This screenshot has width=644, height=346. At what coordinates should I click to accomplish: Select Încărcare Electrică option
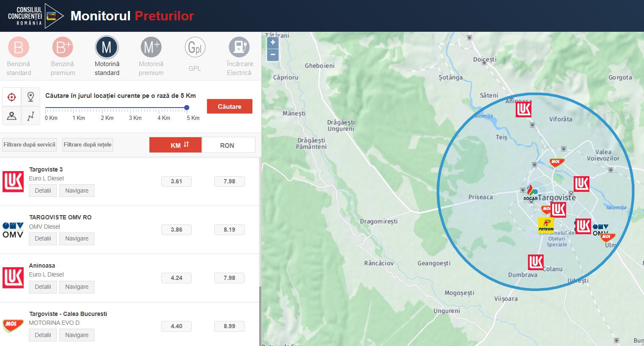tap(240, 56)
